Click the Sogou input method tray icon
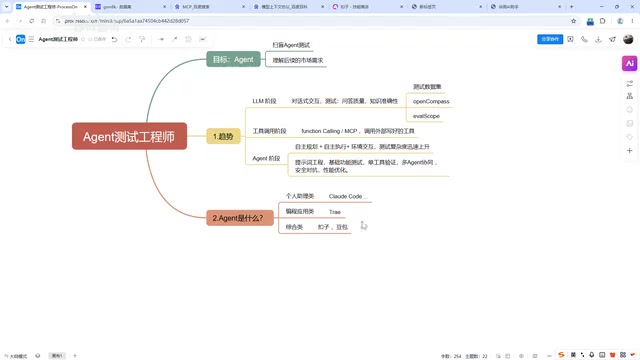Image resolution: width=640 pixels, height=360 pixels. click(562, 355)
